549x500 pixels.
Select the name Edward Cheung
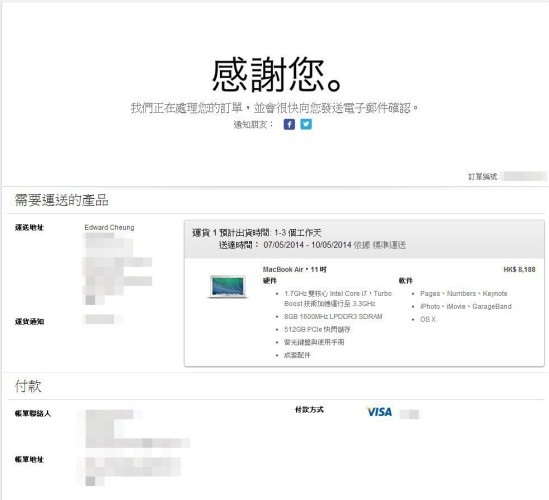(109, 227)
